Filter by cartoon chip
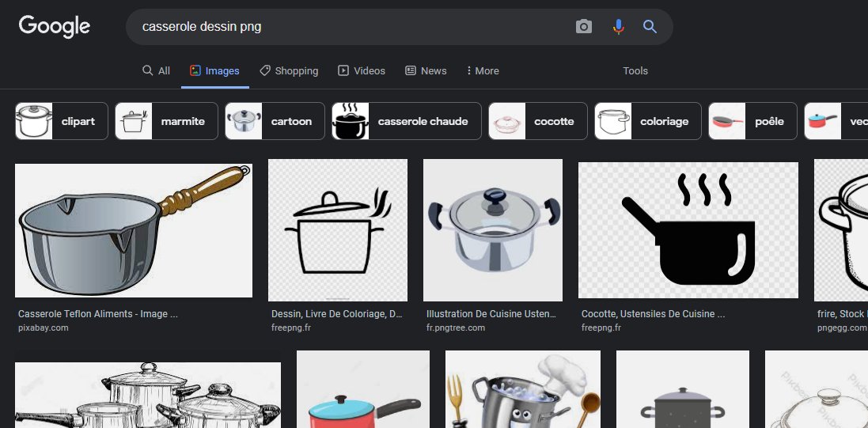The width and height of the screenshot is (868, 428). click(x=275, y=121)
